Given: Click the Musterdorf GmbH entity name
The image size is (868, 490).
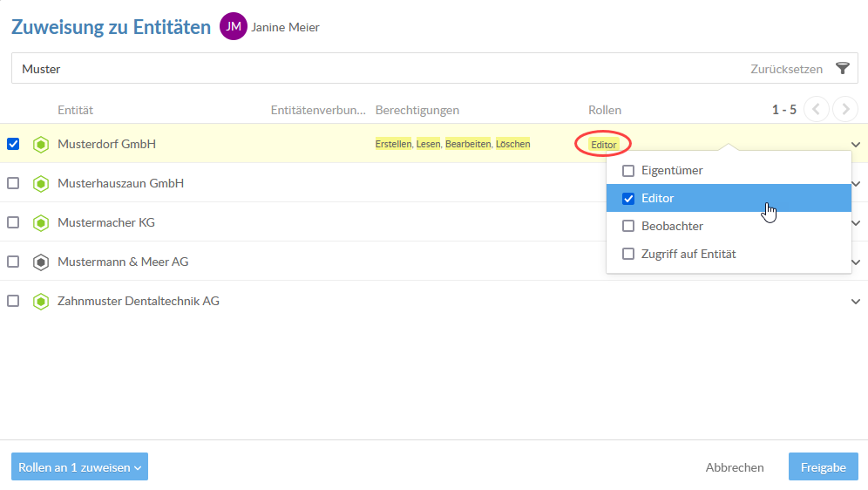Looking at the screenshot, I should (x=107, y=144).
